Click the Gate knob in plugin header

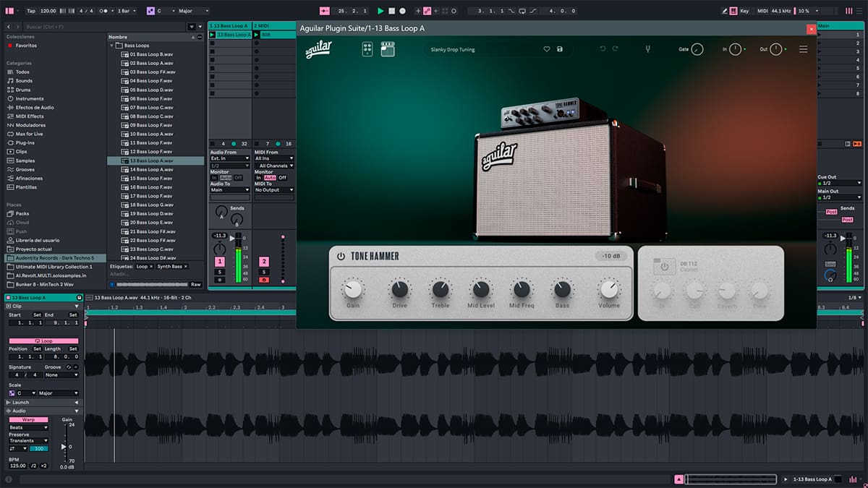697,49
